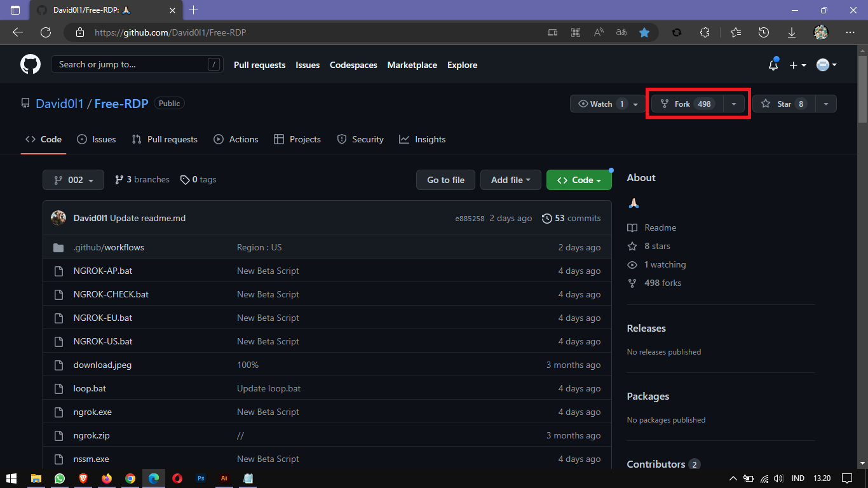Open the notifications bell
Image resolution: width=868 pixels, height=488 pixels.
pos(773,65)
